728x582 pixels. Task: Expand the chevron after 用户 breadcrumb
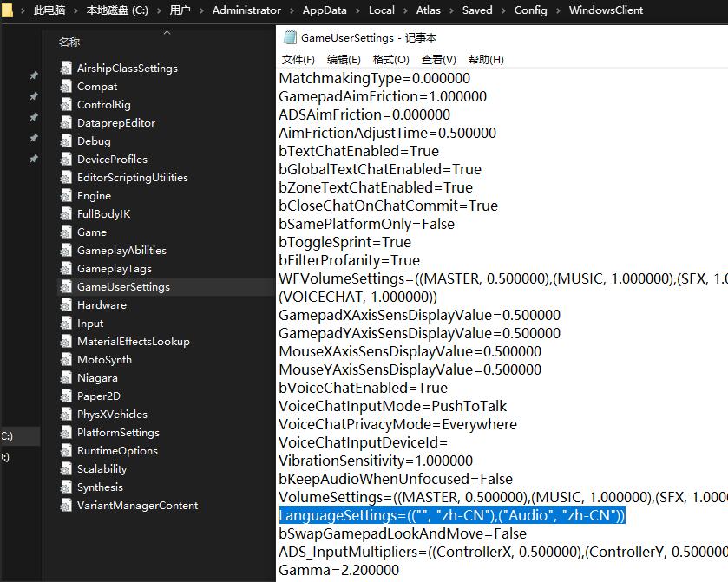pyautogui.click(x=201, y=10)
